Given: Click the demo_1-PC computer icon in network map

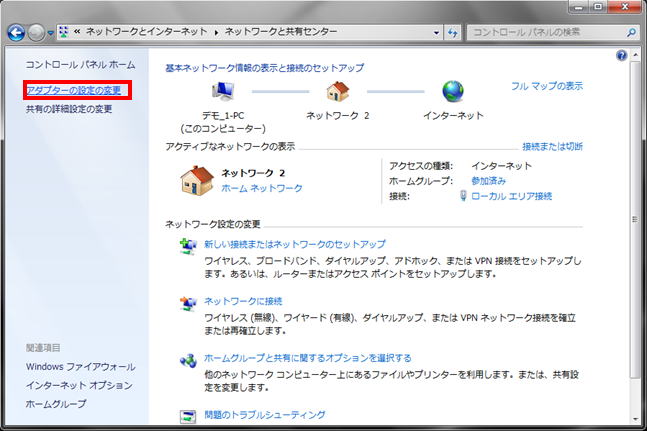Looking at the screenshot, I should 223,93.
